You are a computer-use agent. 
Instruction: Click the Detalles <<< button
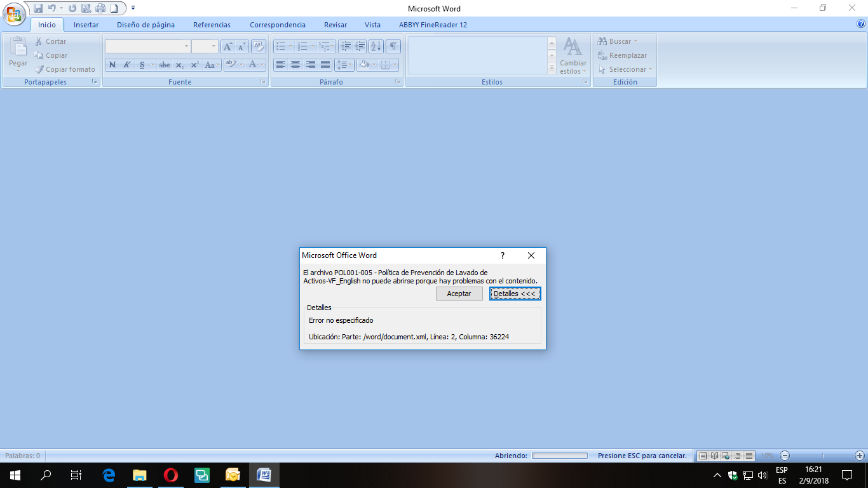[x=515, y=294]
